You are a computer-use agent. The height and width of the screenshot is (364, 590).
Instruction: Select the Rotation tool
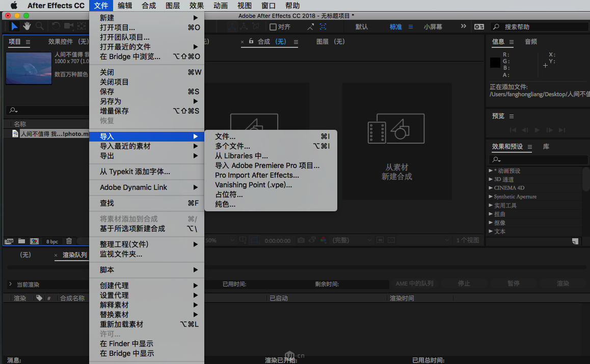56,26
